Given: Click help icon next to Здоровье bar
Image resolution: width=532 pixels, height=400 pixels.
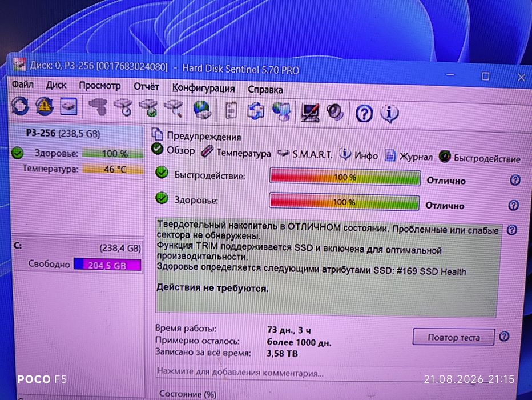Looking at the screenshot, I should 514,205.
